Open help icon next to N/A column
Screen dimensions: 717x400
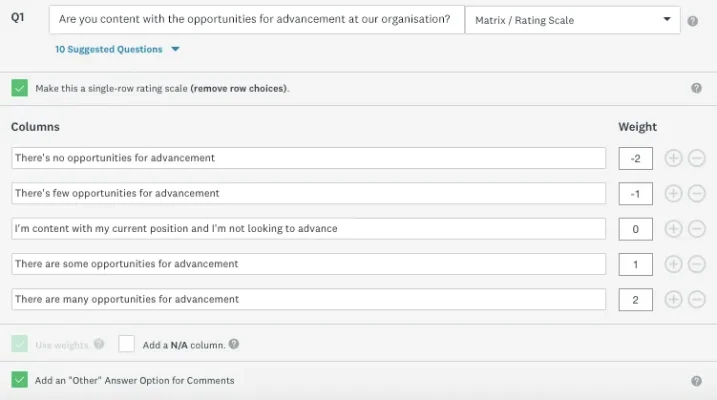point(234,344)
